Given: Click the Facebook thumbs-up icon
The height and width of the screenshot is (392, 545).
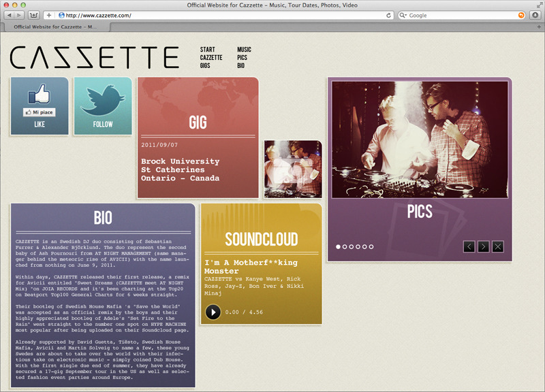Looking at the screenshot, I should pos(40,94).
